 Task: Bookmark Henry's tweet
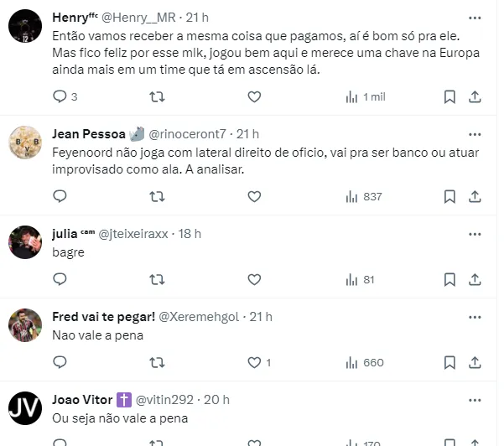click(449, 96)
